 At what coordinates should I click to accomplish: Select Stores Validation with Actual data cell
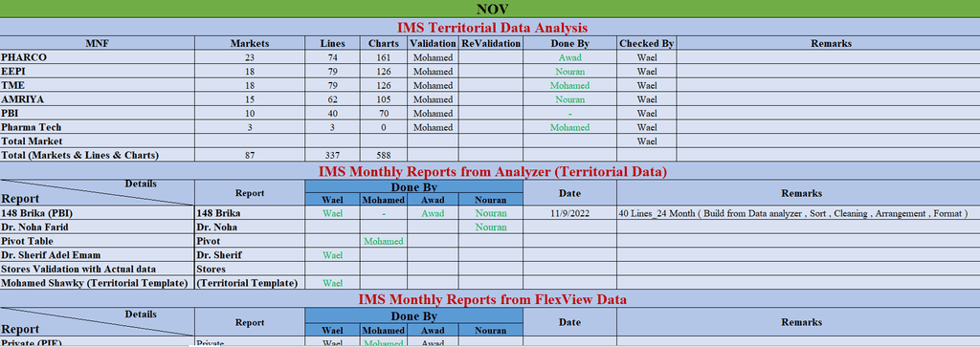tap(97, 269)
